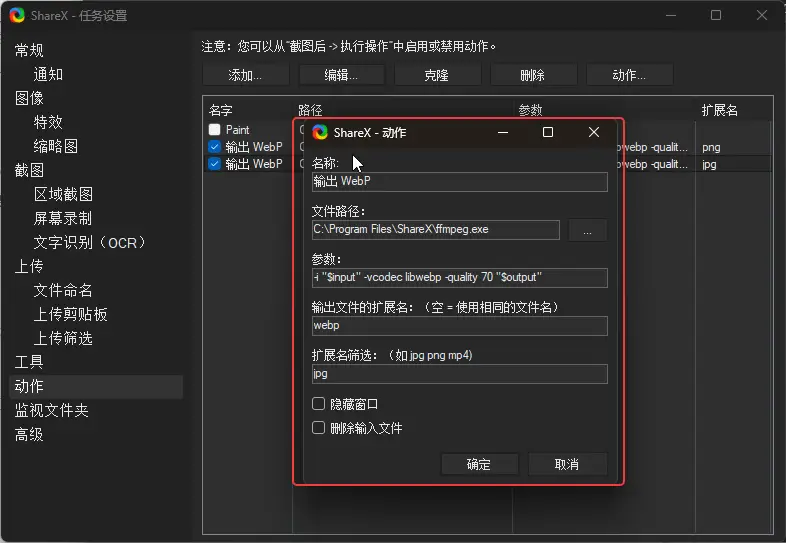Uncheck the 输出 WebP checkbox in the jpg row

pyautogui.click(x=215, y=164)
